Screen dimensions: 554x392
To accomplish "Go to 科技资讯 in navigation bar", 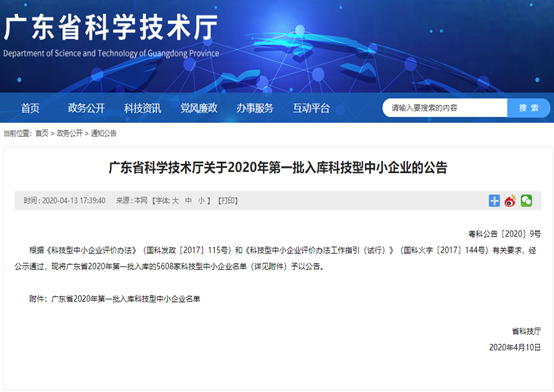I will click(x=142, y=108).
